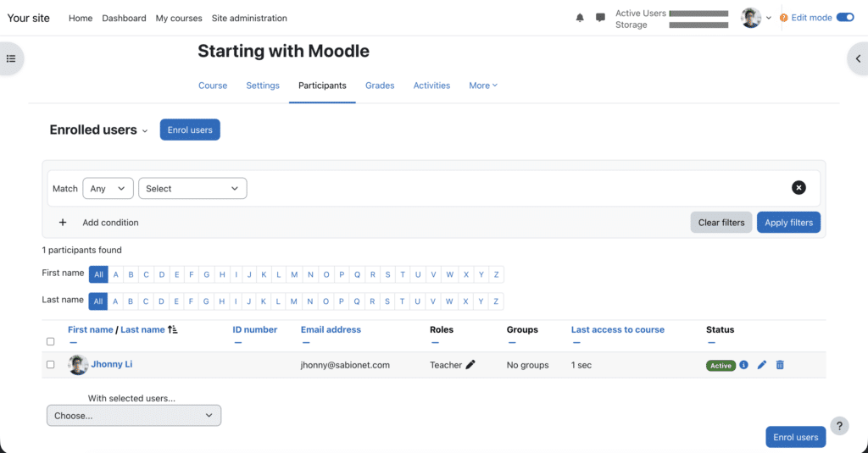
Task: Open the user menu avatar in header
Action: (x=751, y=18)
